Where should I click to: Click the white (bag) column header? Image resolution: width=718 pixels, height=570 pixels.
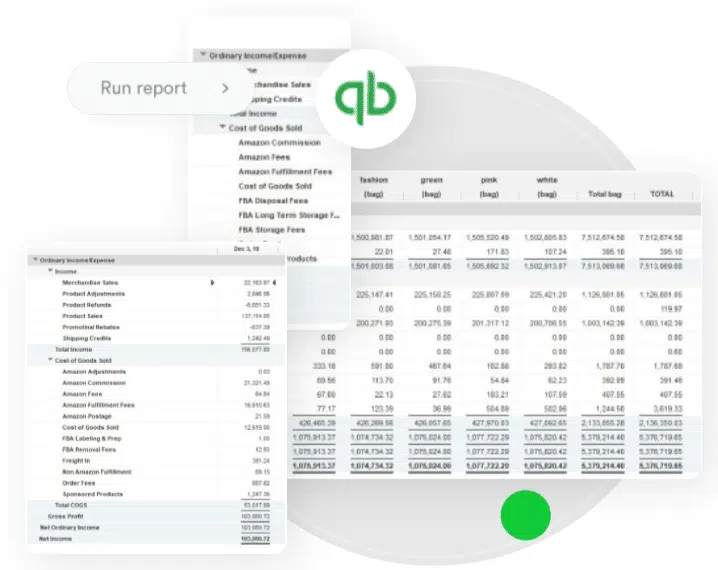(x=547, y=187)
